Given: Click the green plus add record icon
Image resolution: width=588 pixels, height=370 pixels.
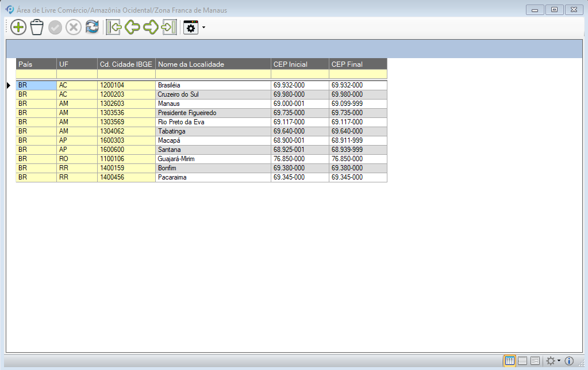Looking at the screenshot, I should coord(18,27).
